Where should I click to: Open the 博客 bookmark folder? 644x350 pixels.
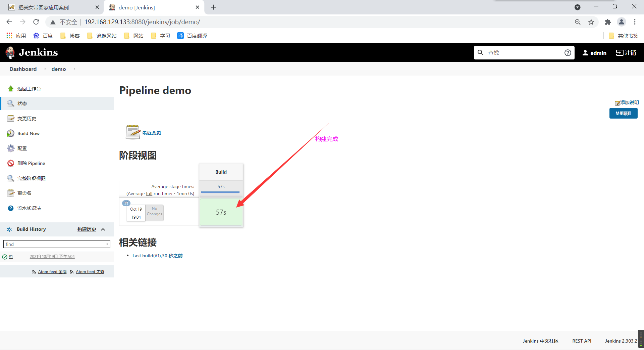pos(70,36)
